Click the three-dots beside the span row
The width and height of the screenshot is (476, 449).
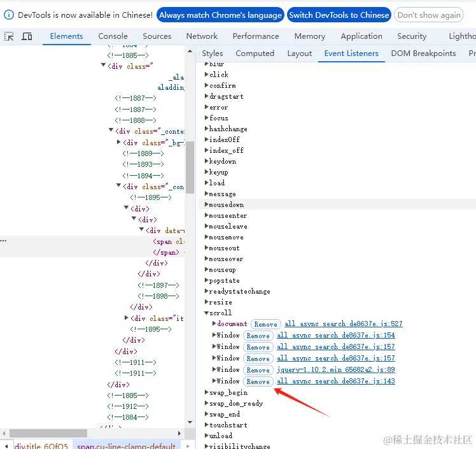[3, 241]
